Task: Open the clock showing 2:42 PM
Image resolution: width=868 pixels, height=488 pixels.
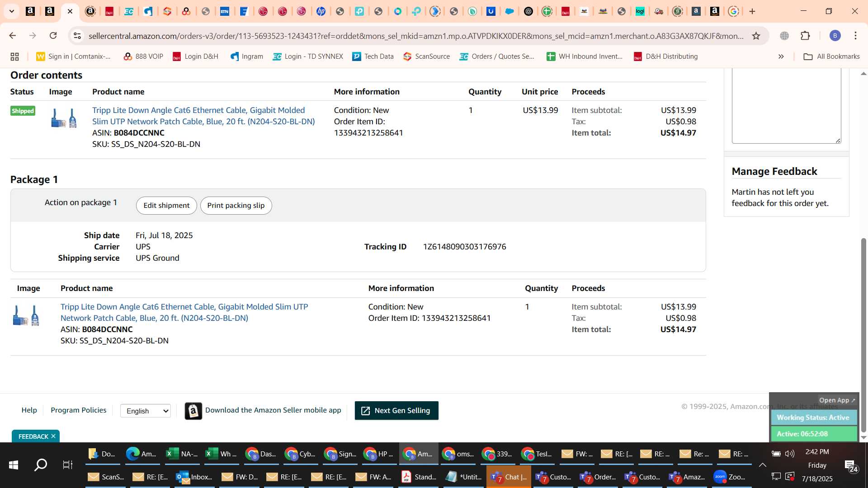Action: [x=817, y=452]
